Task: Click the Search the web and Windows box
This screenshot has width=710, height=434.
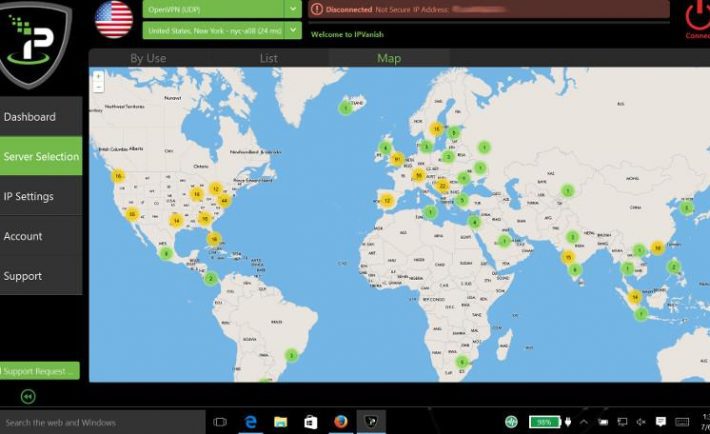Action: pos(100,423)
